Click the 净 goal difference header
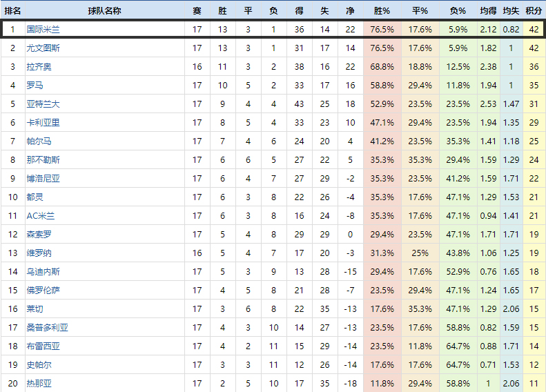The width and height of the screenshot is (546, 392). click(x=350, y=11)
